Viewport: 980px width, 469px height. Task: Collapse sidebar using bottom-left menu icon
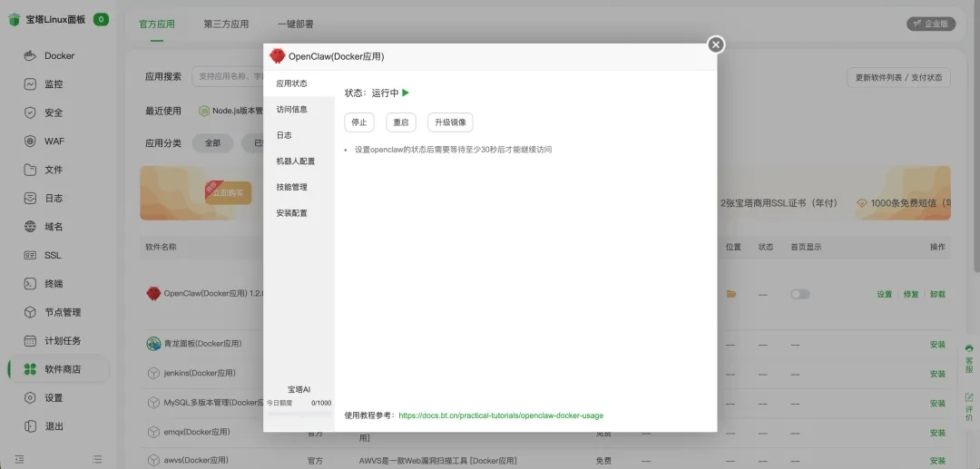(20, 459)
